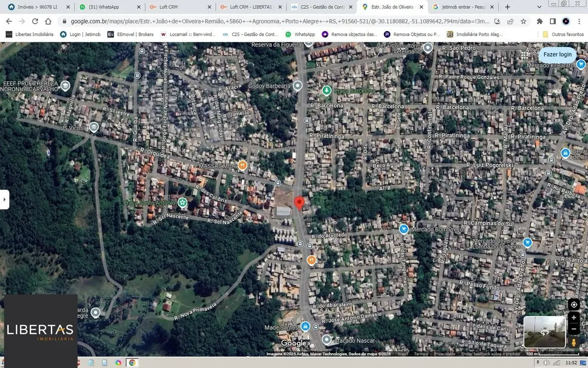The image size is (588, 368).
Task: Open the EEmovel | Brokers bookmark
Action: [x=131, y=34]
